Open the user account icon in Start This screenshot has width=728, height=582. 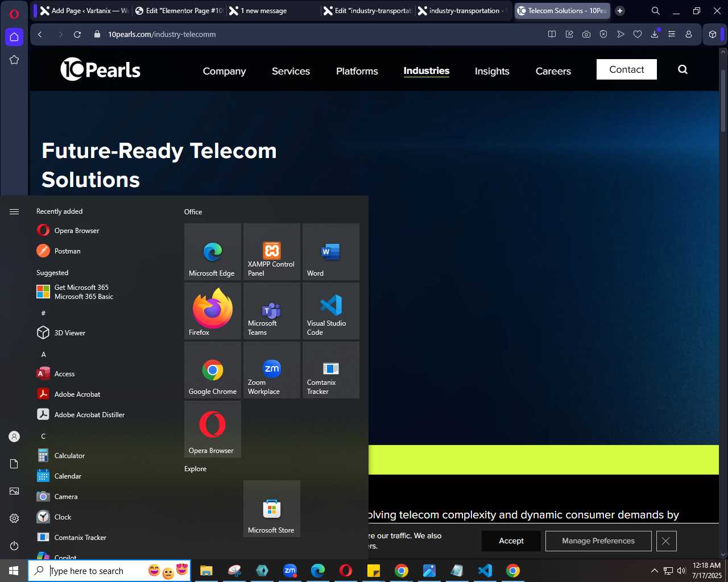(14, 436)
